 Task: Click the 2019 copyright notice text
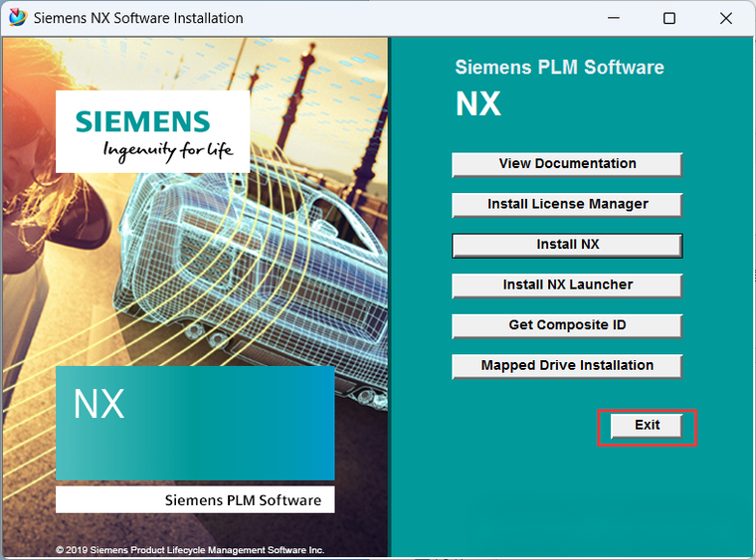pos(189,549)
